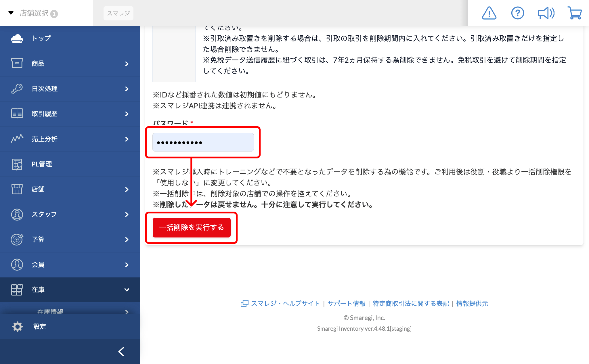
Task: Click the graph icon for 売上分析
Action: (17, 139)
